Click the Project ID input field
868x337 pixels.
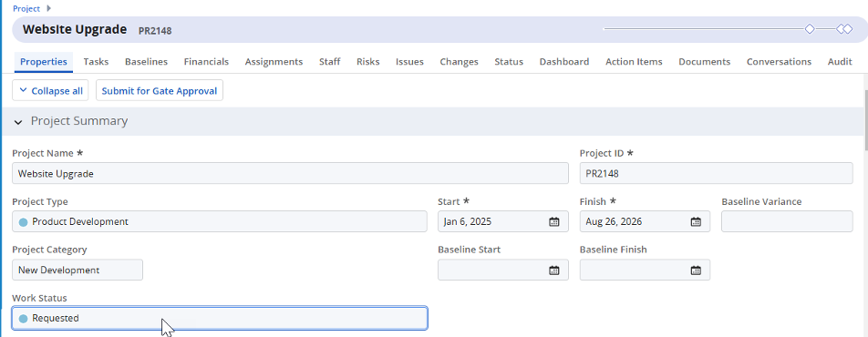coord(716,173)
